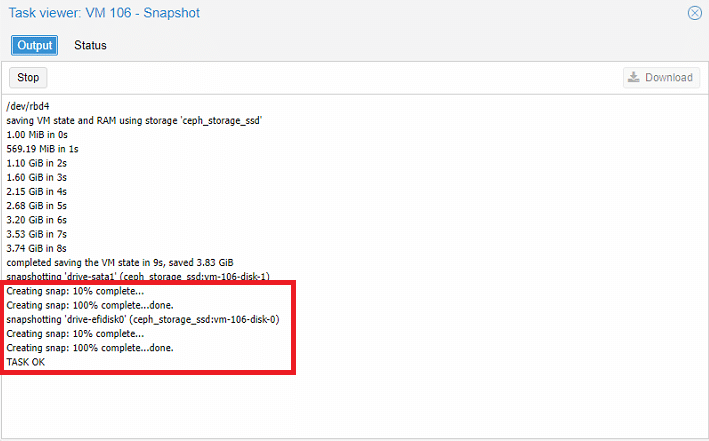Select the '2.68 GiB in 5s' line

pos(37,206)
